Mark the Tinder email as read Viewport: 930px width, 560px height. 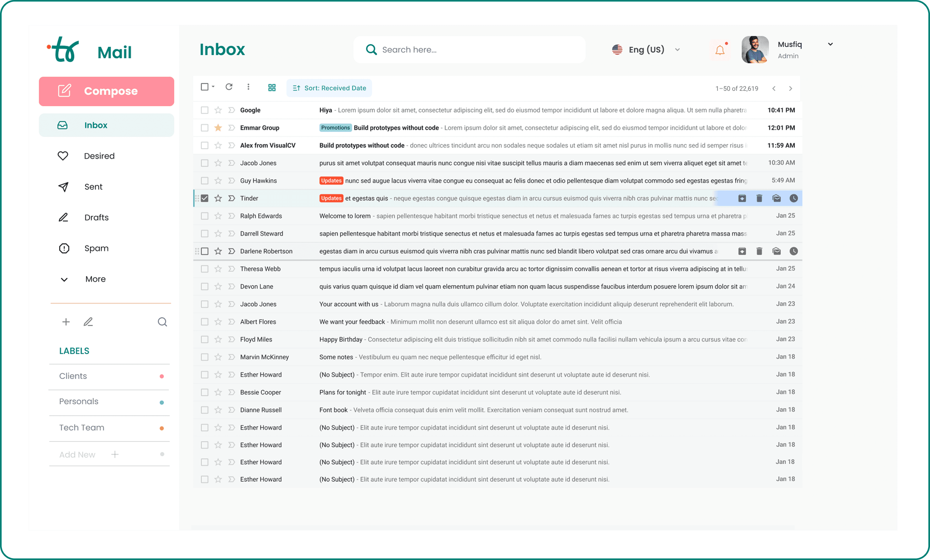(x=776, y=198)
